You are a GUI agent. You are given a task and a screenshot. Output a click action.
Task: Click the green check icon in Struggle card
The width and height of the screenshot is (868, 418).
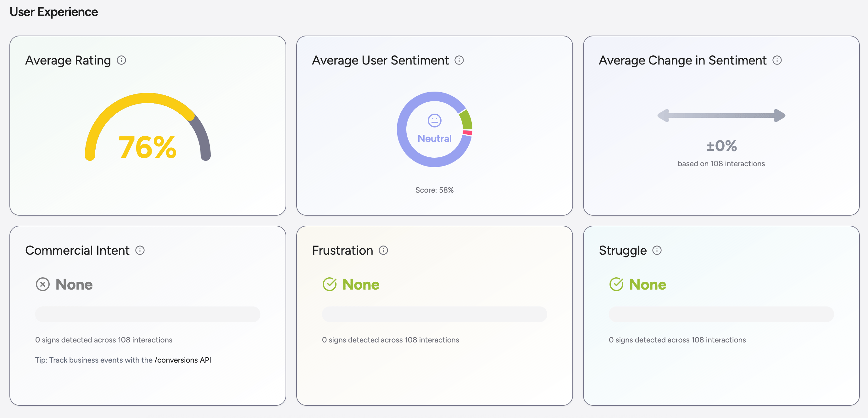coord(616,285)
